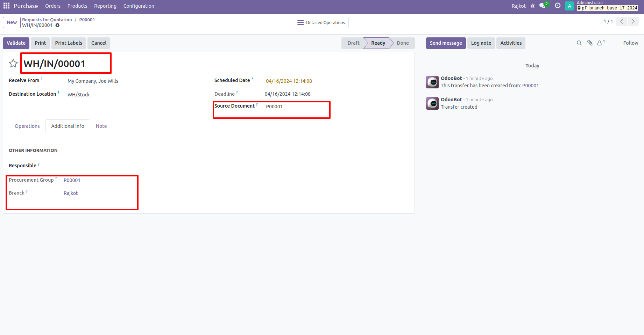Select the Done status stage
This screenshot has height=335, width=644.
pyautogui.click(x=403, y=43)
